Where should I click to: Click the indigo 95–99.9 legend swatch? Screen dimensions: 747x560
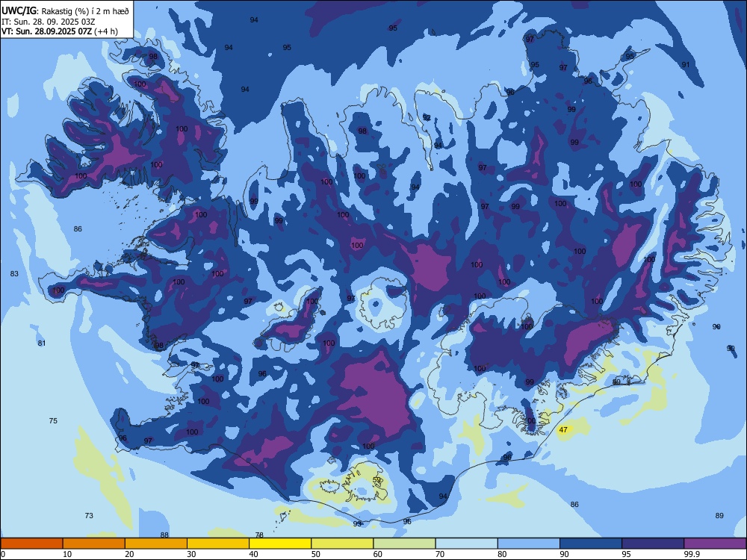point(653,544)
